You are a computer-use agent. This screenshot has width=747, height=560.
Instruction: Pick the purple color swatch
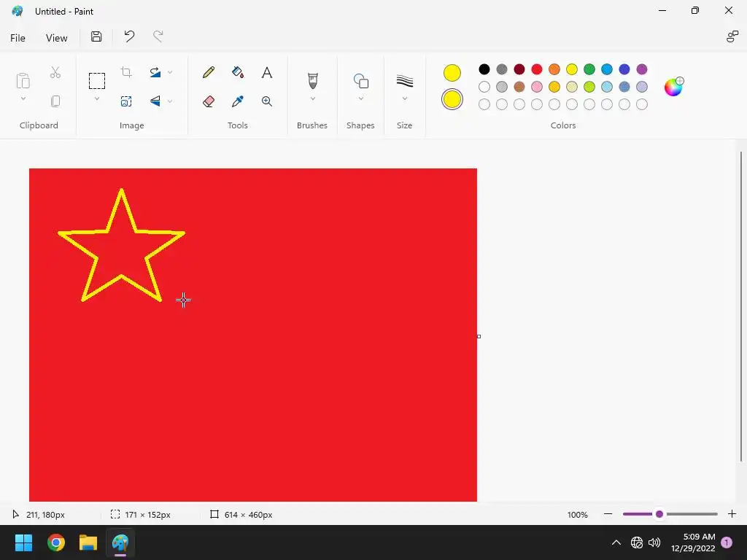[x=642, y=69]
